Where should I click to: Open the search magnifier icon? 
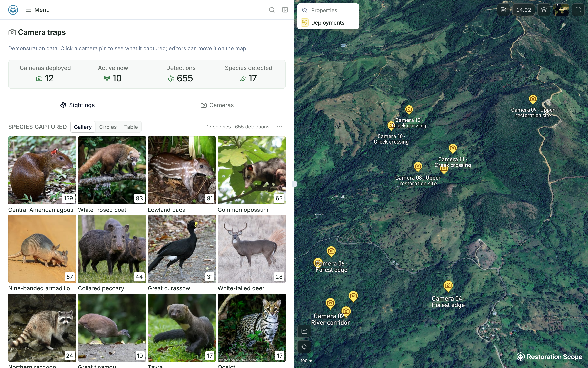click(x=272, y=10)
